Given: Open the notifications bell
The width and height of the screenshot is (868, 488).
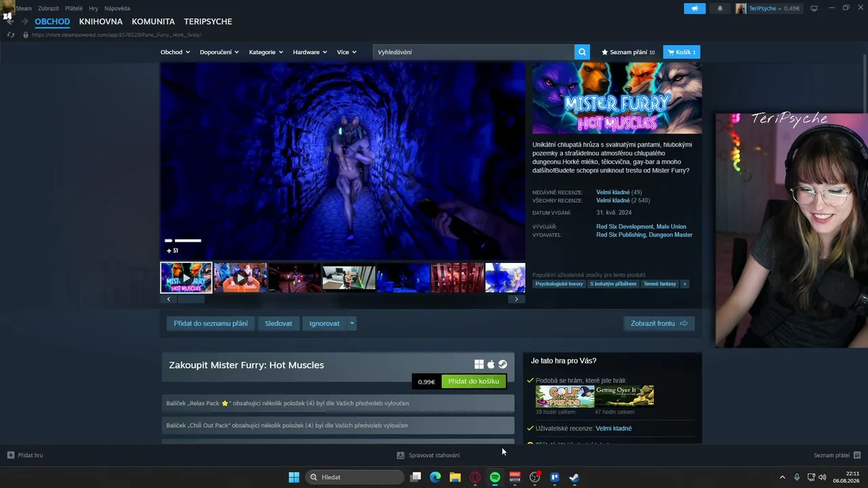Looking at the screenshot, I should pos(720,8).
